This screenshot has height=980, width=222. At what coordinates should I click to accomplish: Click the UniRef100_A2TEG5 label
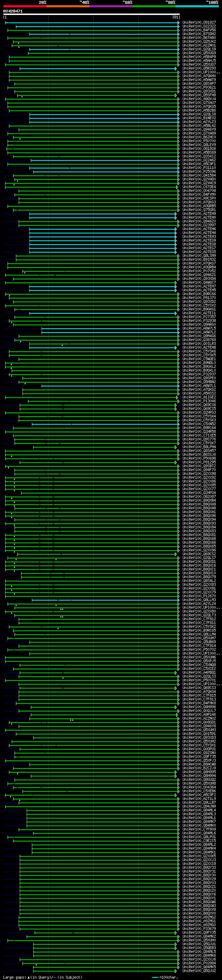click(199, 252)
